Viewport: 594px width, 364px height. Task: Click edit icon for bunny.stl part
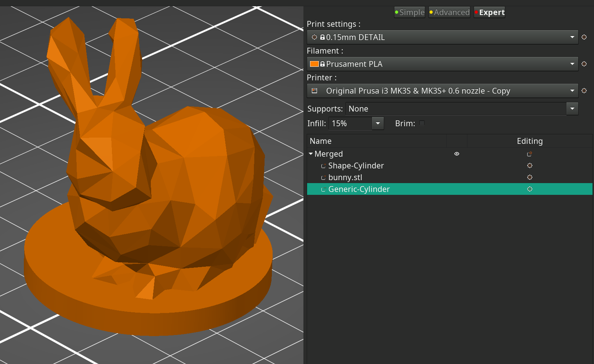[x=529, y=177]
